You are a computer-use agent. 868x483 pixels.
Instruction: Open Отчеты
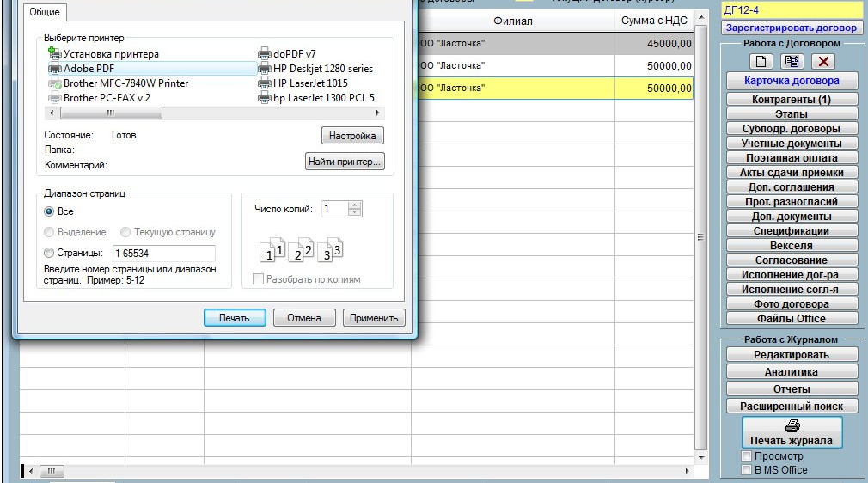click(x=792, y=389)
